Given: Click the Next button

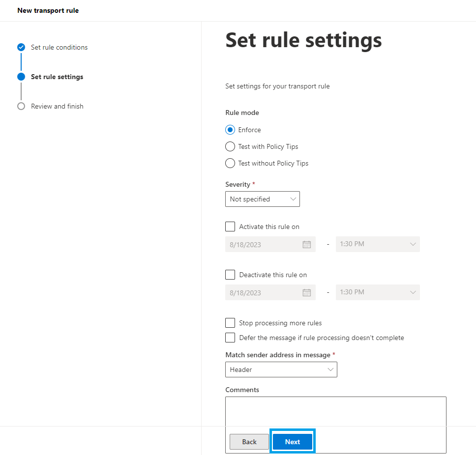Looking at the screenshot, I should pyautogui.click(x=293, y=442).
